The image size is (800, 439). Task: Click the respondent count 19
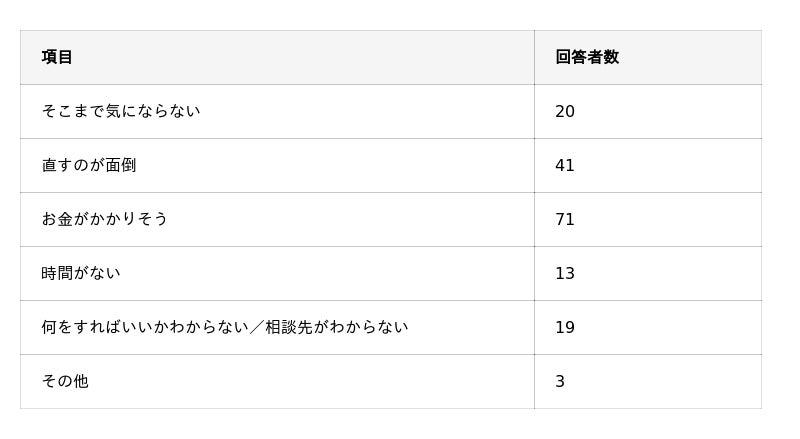pyautogui.click(x=565, y=327)
